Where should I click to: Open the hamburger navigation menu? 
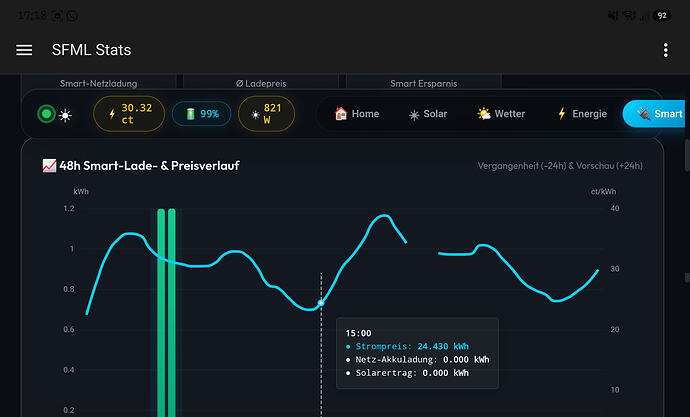point(24,50)
